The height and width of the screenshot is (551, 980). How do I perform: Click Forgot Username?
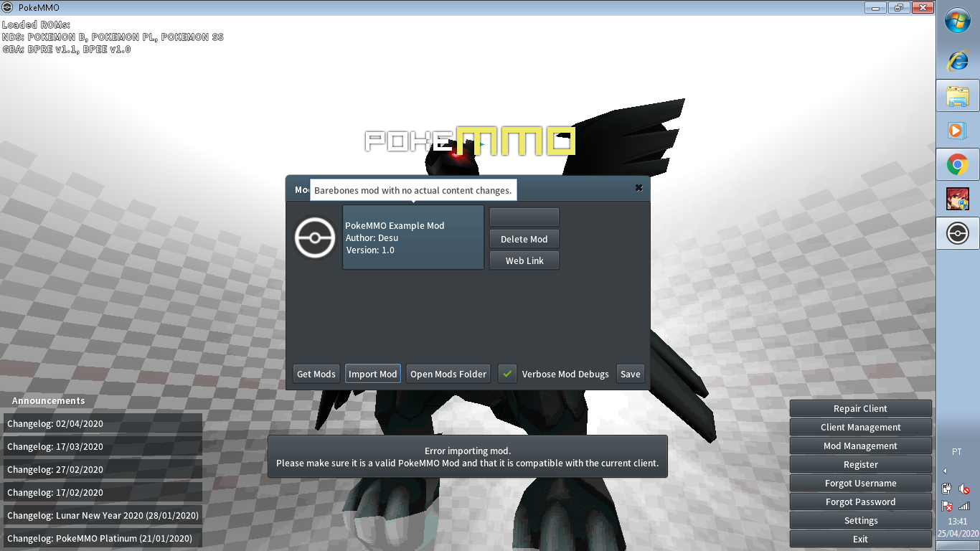tap(861, 483)
